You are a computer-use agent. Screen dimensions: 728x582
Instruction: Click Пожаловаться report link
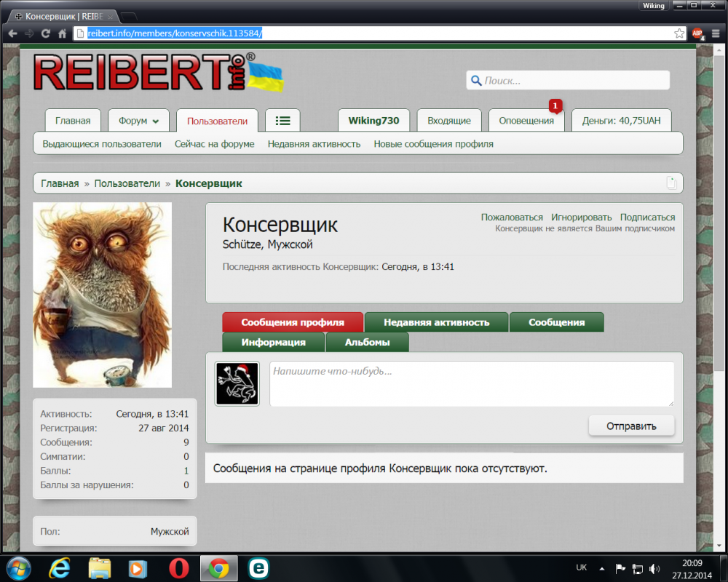[512, 218]
